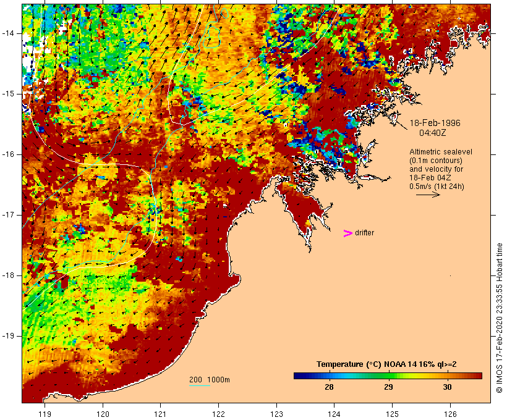
Task: Click the '200' isobath depth label
Action: 195,380
